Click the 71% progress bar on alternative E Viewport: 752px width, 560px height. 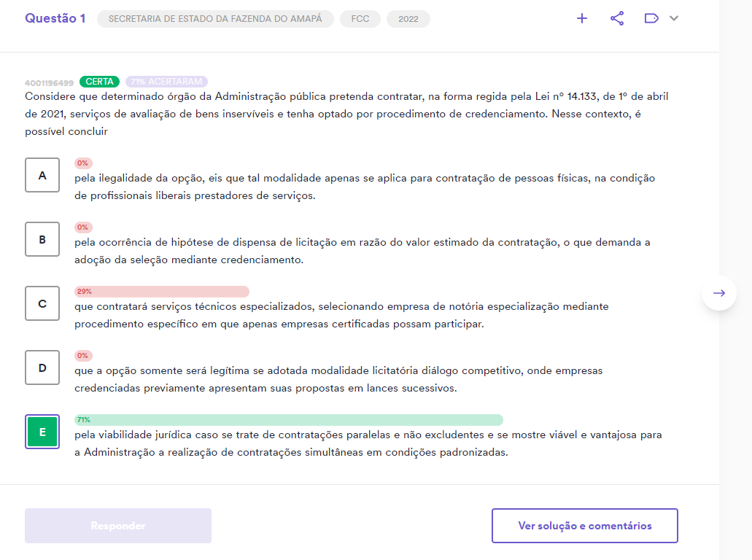tap(288, 419)
